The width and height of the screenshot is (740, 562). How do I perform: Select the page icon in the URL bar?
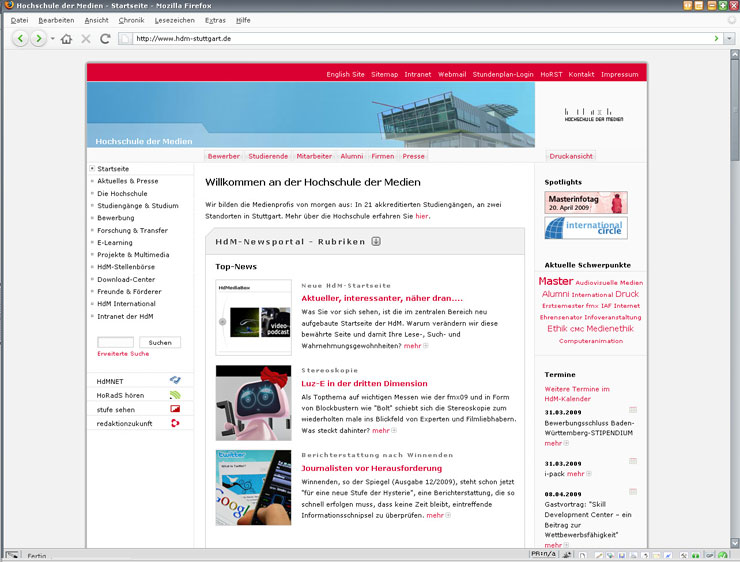125,39
